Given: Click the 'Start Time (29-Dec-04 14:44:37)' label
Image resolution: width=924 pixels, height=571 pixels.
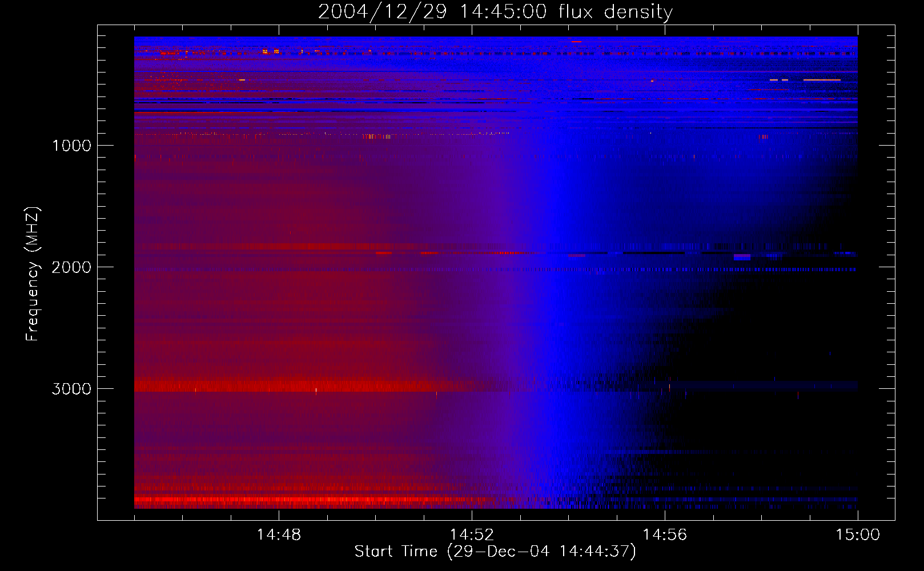Looking at the screenshot, I should tap(495, 552).
